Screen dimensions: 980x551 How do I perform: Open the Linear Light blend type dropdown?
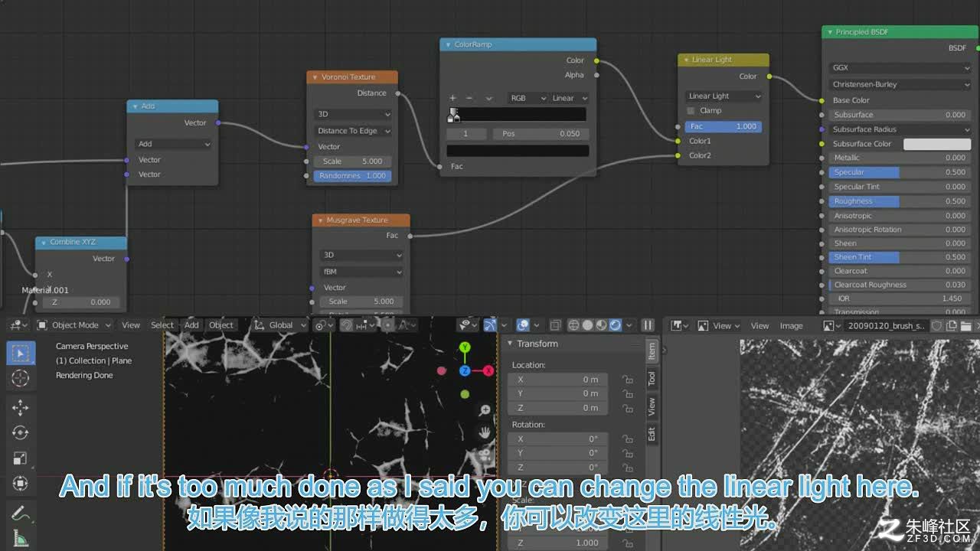724,96
